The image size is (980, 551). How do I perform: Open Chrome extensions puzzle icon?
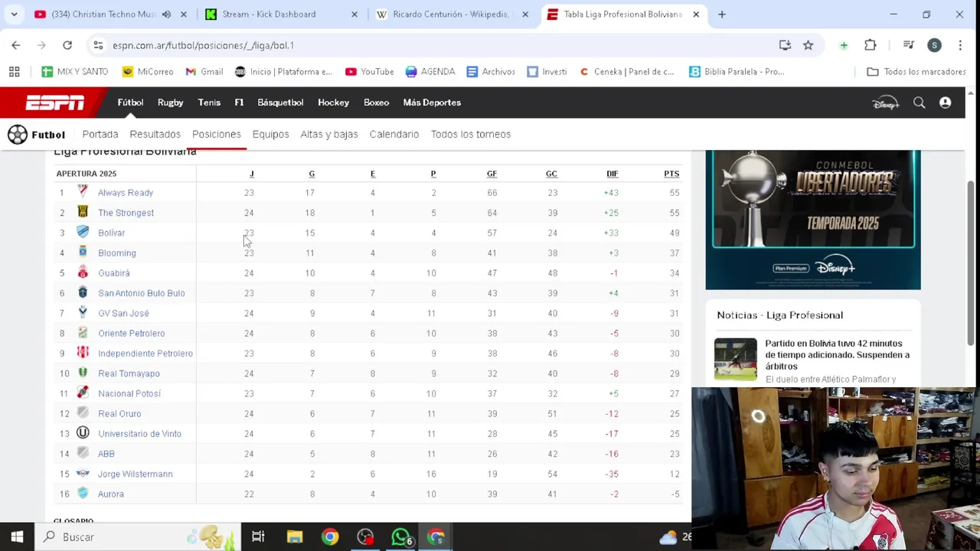click(x=871, y=45)
